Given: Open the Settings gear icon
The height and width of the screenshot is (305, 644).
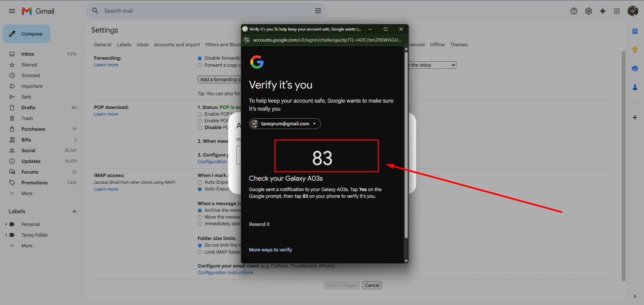Looking at the screenshot, I should pyautogui.click(x=589, y=11).
